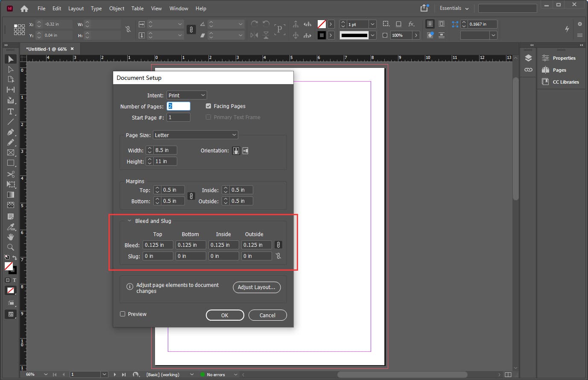
Task: Toggle the bleed link chain icon
Action: [278, 245]
